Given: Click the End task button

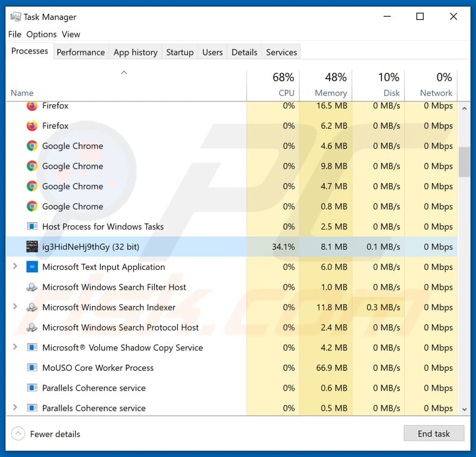Looking at the screenshot, I should point(434,434).
